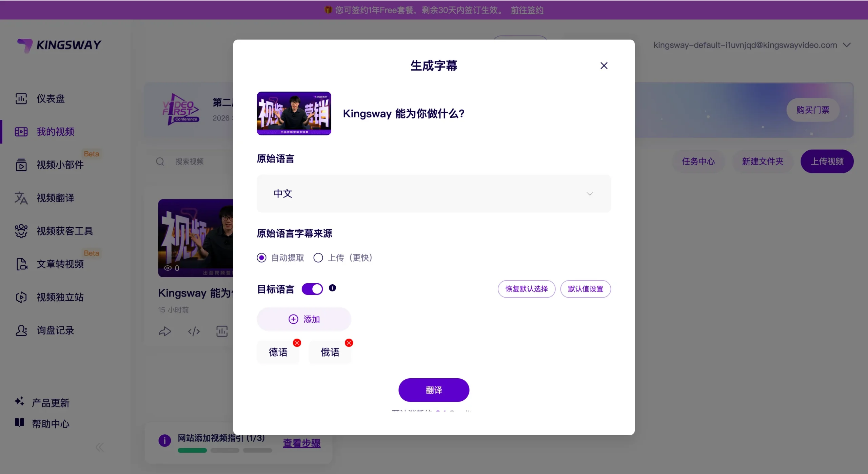The height and width of the screenshot is (474, 868).
Task: Open 视频小部件 in the sidebar
Action: [60, 165]
